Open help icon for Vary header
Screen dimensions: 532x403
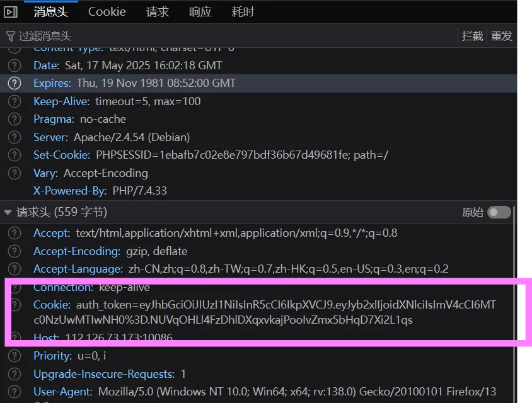click(x=14, y=173)
